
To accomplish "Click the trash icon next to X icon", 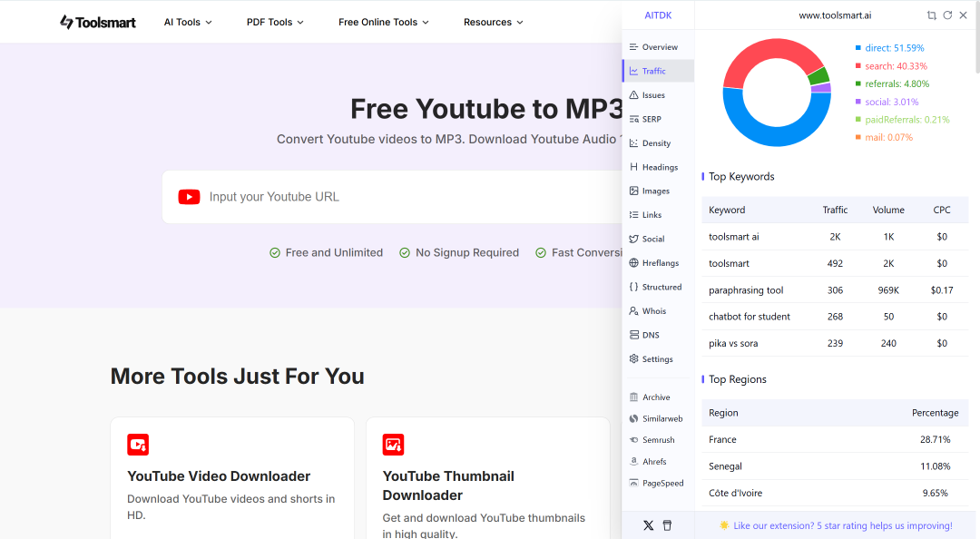I will [x=667, y=525].
